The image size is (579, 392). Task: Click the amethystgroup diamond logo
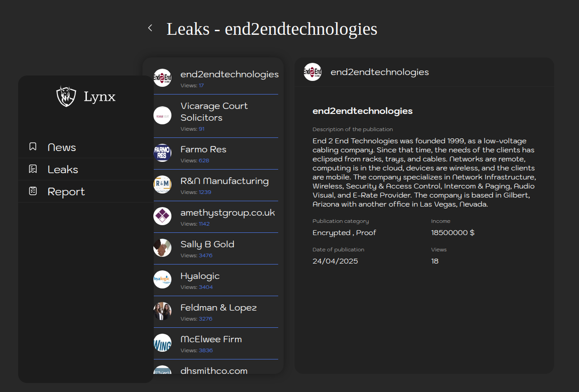click(162, 216)
